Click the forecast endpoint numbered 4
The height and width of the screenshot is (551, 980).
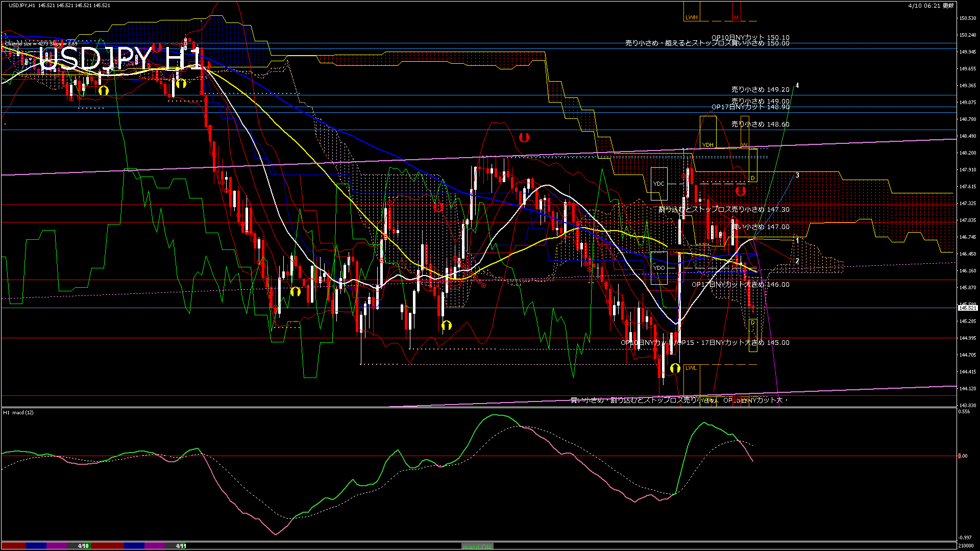coord(797,86)
